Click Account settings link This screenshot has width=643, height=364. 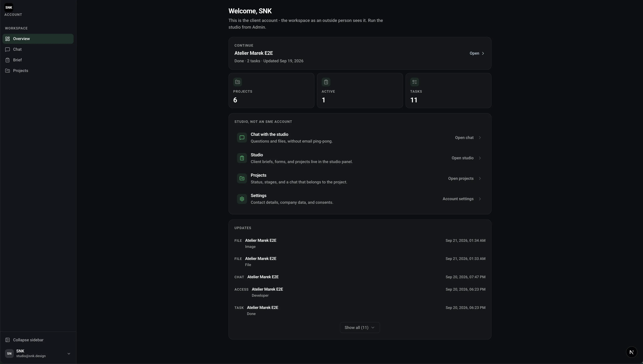pyautogui.click(x=458, y=199)
